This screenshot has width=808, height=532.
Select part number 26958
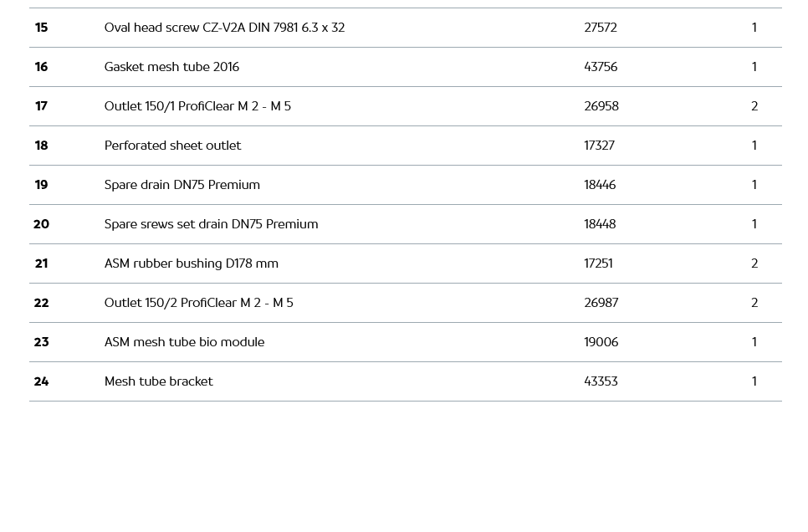coord(601,106)
